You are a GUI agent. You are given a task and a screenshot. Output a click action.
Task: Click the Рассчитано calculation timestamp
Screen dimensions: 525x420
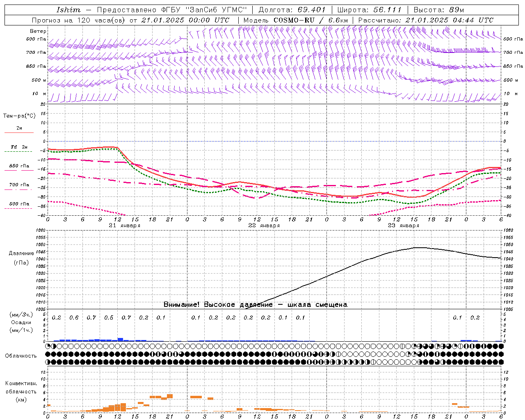[x=426, y=20]
